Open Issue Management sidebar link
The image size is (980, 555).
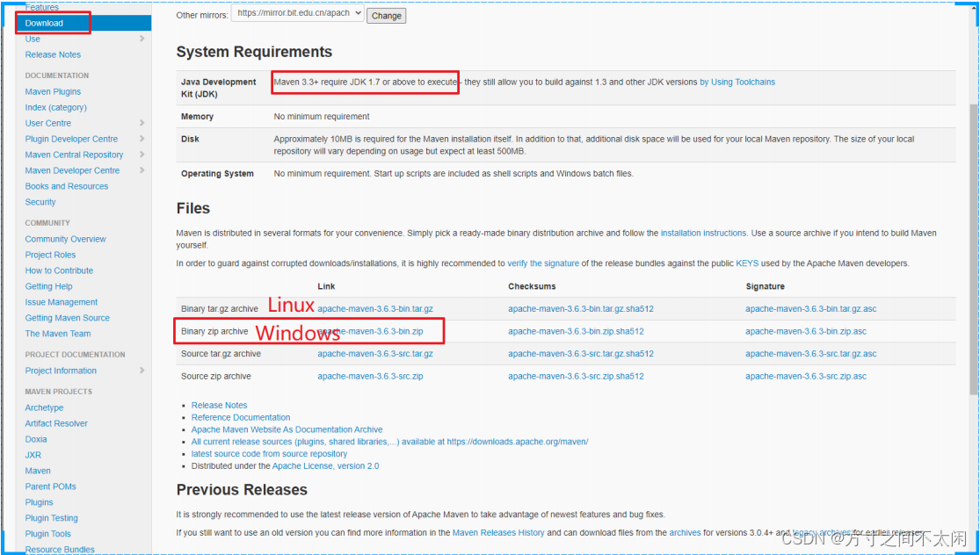pyautogui.click(x=62, y=301)
